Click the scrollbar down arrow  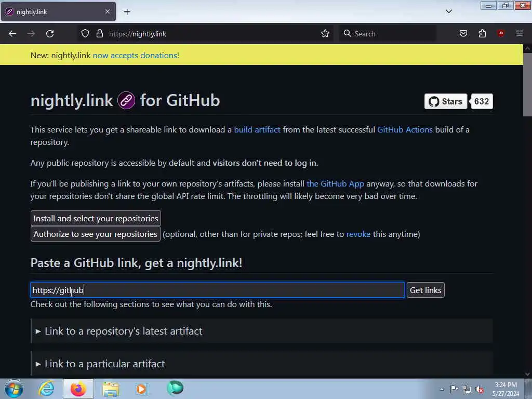coord(527,374)
